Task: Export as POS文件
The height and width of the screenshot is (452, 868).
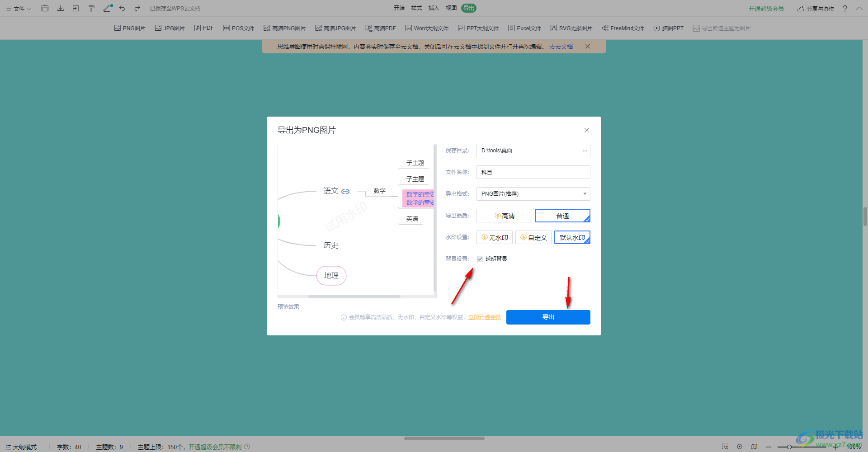Action: click(x=239, y=28)
